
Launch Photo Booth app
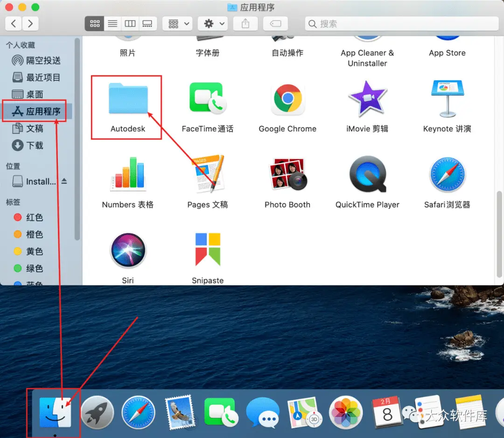(x=287, y=174)
